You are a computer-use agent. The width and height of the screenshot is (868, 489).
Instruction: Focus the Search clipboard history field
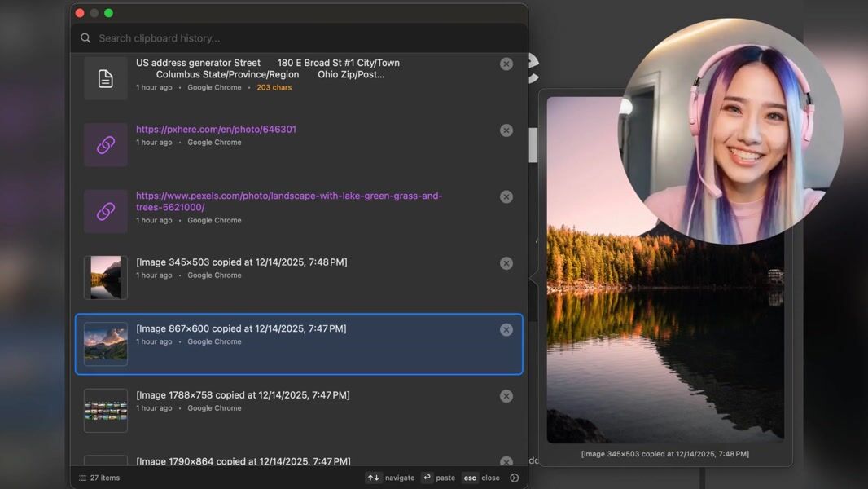coord(299,38)
